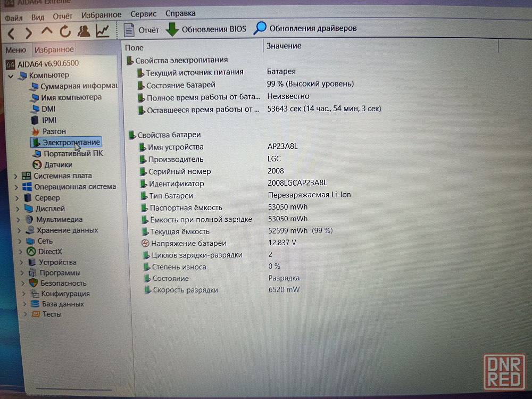Open Обновления BIOS from the toolbar

pos(206,29)
